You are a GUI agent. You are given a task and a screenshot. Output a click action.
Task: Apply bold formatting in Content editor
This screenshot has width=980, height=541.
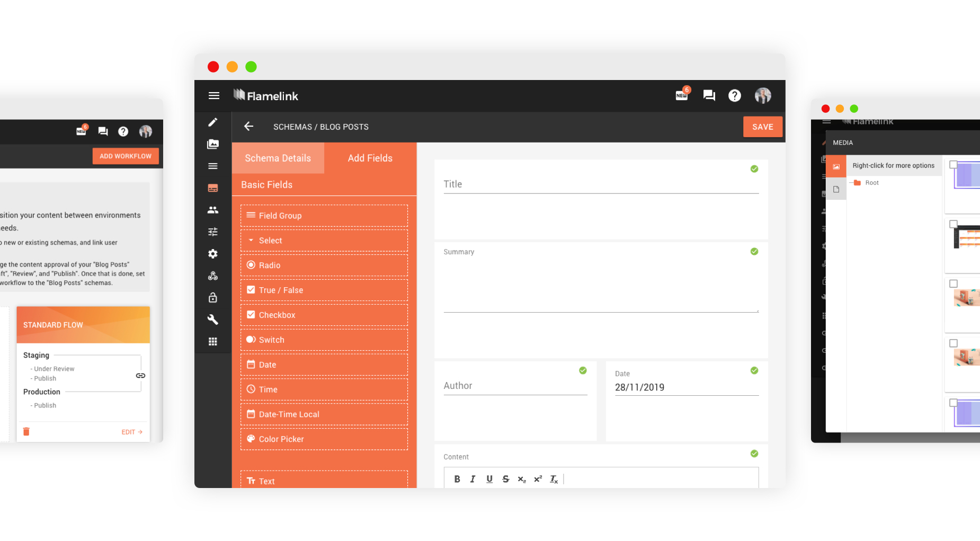(457, 479)
